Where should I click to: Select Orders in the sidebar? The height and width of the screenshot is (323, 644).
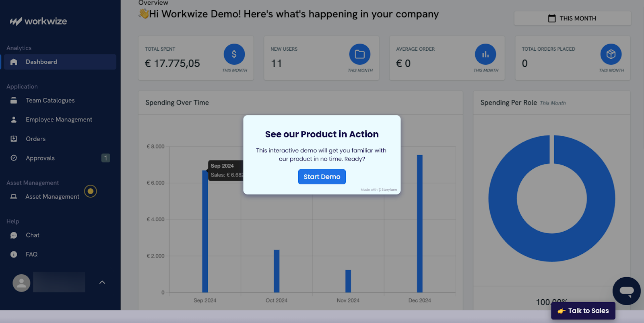[x=35, y=139]
